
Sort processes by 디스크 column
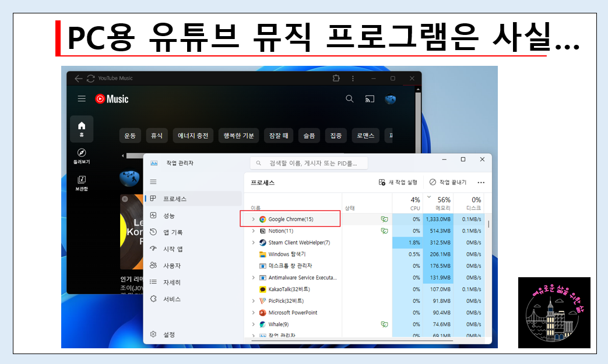[469, 203]
